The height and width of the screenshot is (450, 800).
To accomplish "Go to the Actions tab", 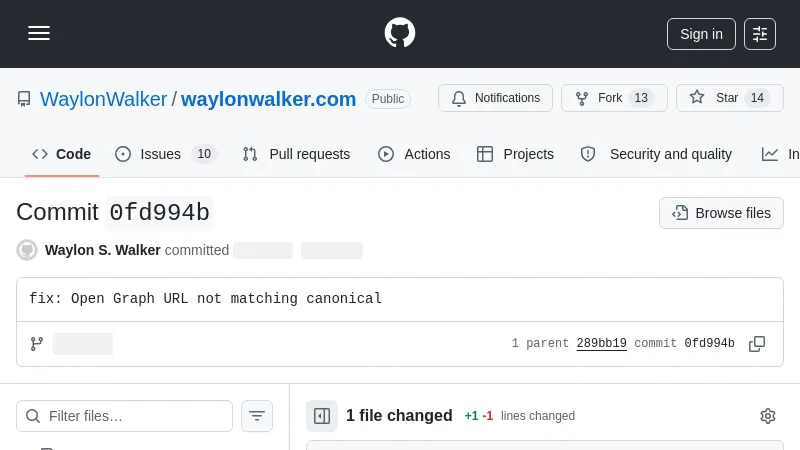I will (x=414, y=154).
